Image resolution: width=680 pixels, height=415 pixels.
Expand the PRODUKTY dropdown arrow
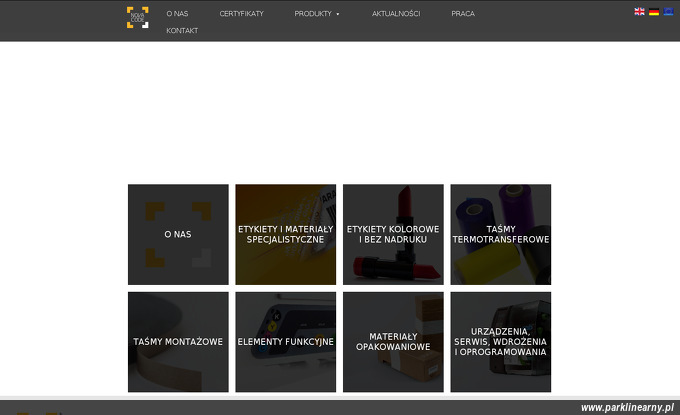coord(338,14)
